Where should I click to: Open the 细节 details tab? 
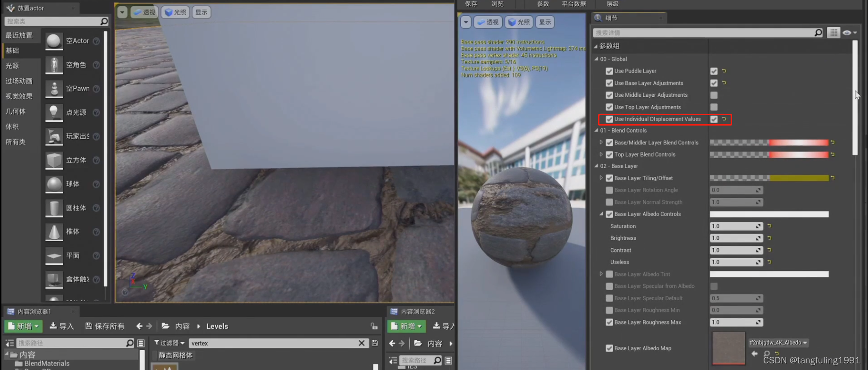pyautogui.click(x=629, y=18)
